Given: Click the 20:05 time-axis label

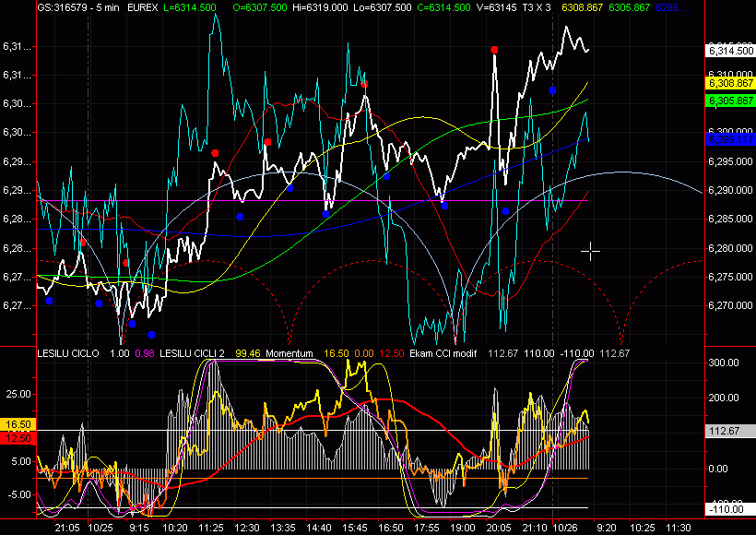Looking at the screenshot, I should tap(499, 528).
